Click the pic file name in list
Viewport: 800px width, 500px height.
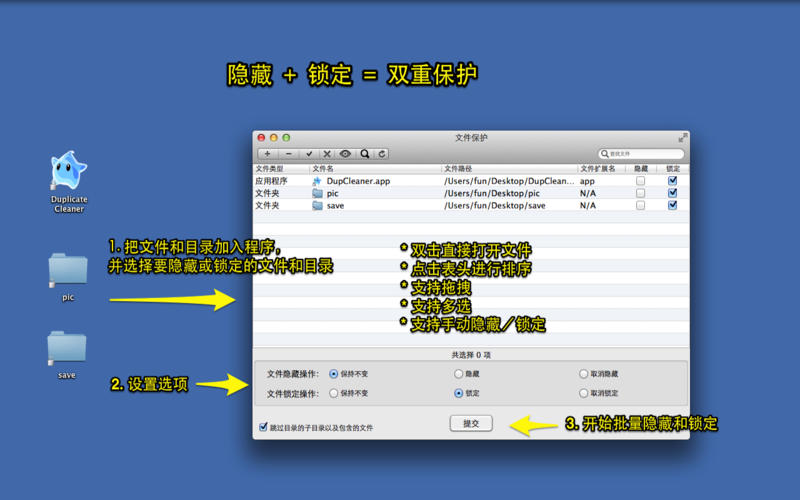coord(333,193)
